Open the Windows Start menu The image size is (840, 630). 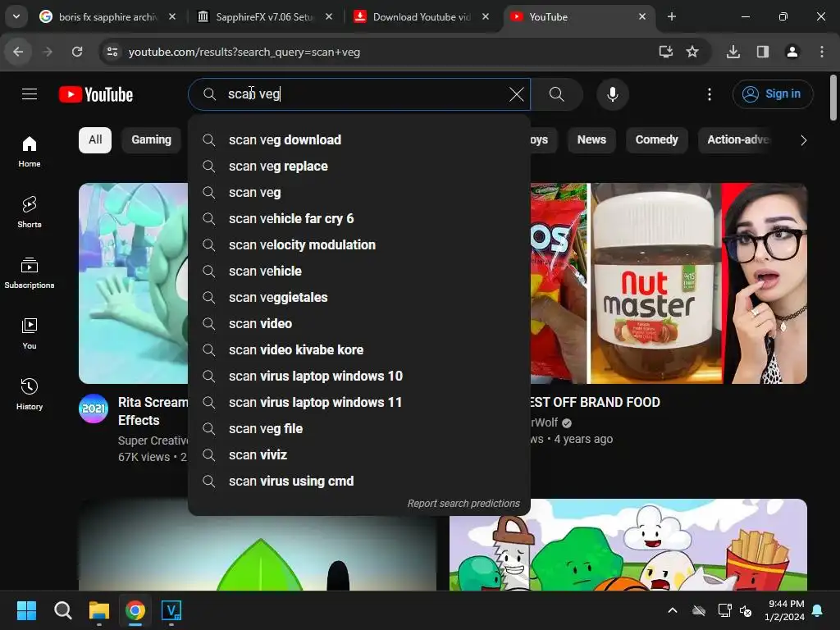click(x=26, y=610)
